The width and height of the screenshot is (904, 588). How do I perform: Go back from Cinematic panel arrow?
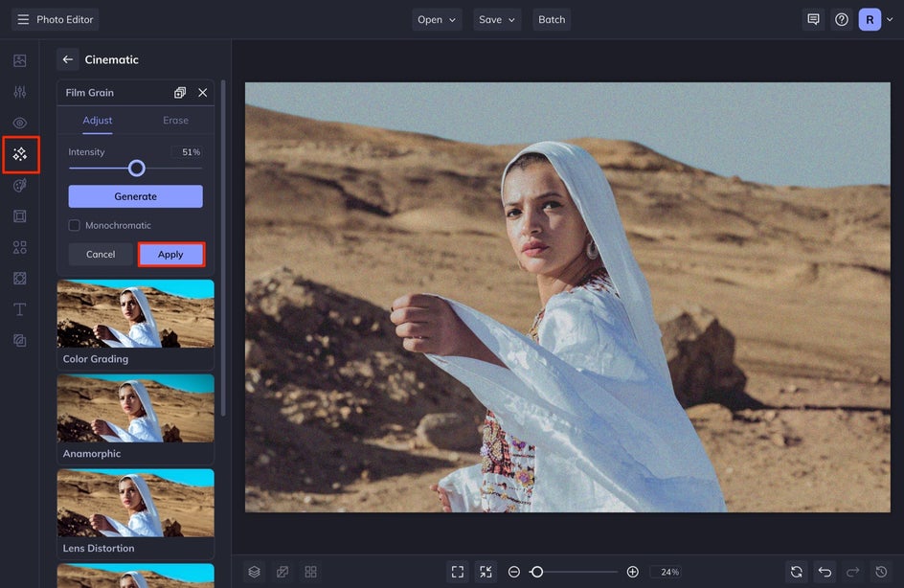pos(67,59)
